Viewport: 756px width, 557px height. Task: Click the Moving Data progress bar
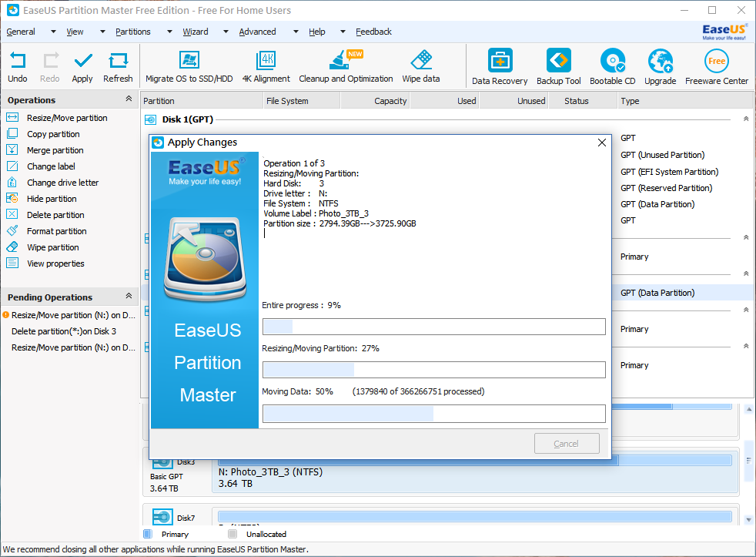point(434,414)
